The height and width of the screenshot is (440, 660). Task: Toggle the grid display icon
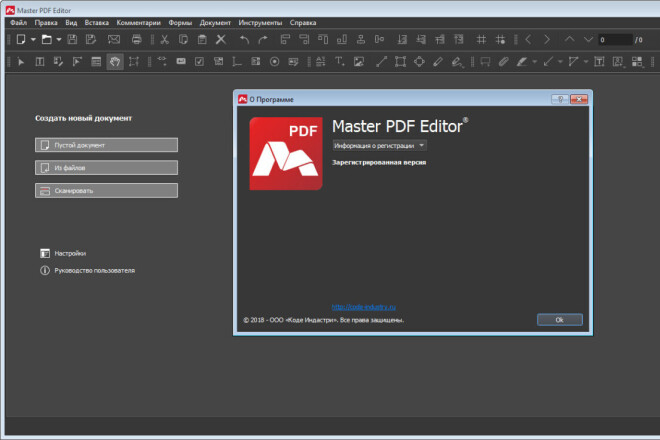[x=481, y=40]
